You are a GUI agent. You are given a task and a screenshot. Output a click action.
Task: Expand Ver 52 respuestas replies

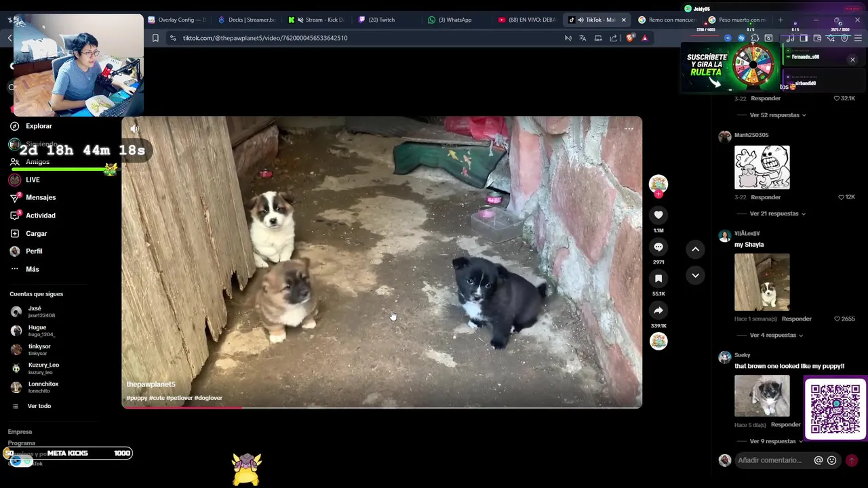coord(778,115)
